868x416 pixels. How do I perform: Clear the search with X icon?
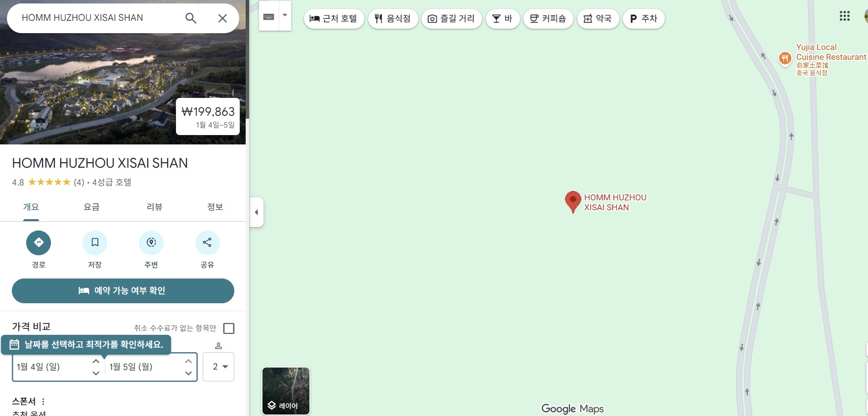[222, 18]
